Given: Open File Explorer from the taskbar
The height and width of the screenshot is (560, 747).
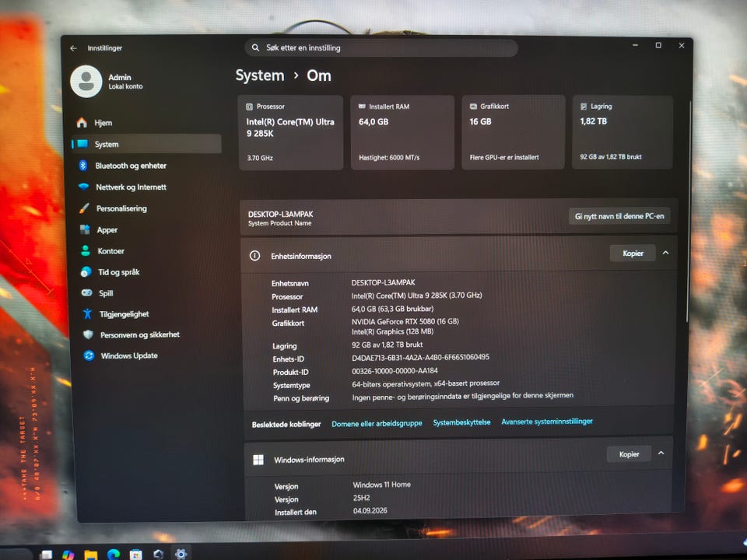Looking at the screenshot, I should click(90, 555).
